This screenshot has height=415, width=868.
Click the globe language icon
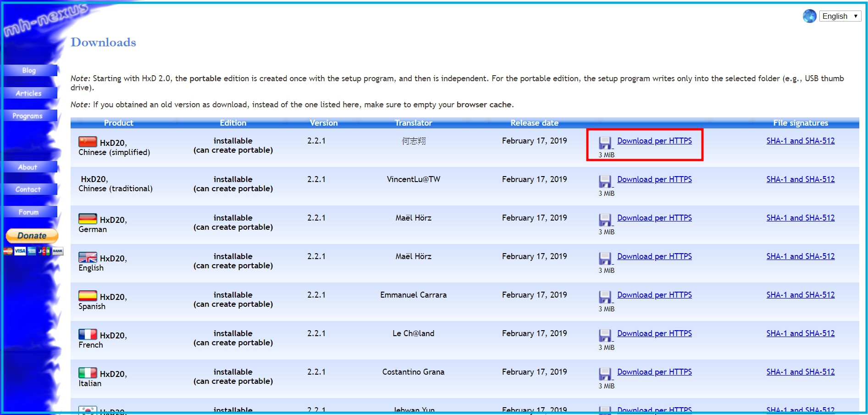click(x=809, y=16)
